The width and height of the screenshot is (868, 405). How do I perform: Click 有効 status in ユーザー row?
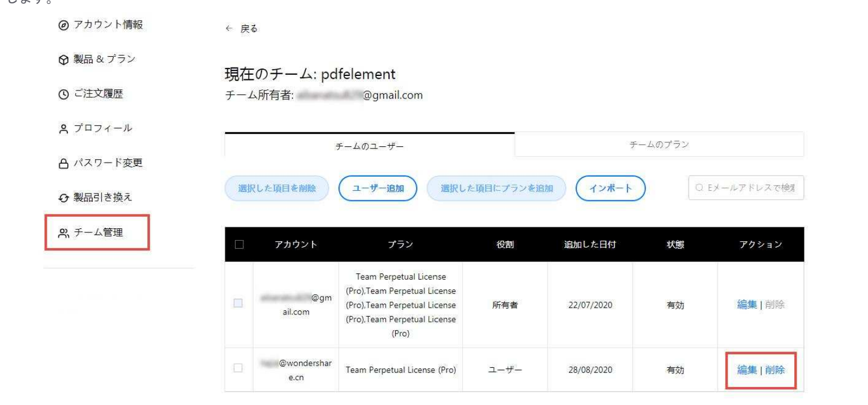click(675, 370)
